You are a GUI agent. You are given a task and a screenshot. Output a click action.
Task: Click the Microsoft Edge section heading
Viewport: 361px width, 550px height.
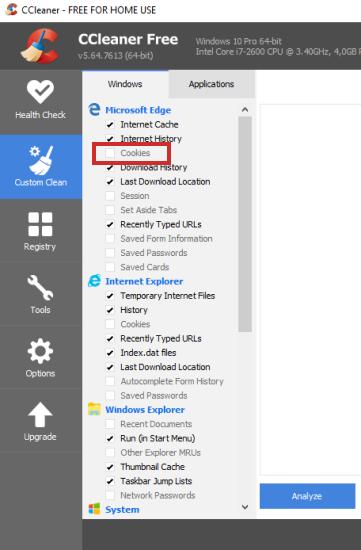click(138, 110)
